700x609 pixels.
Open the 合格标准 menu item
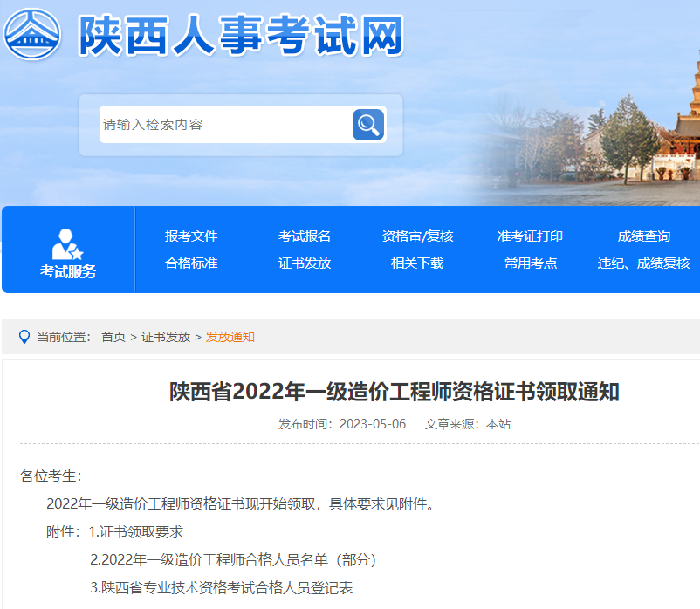point(191,263)
